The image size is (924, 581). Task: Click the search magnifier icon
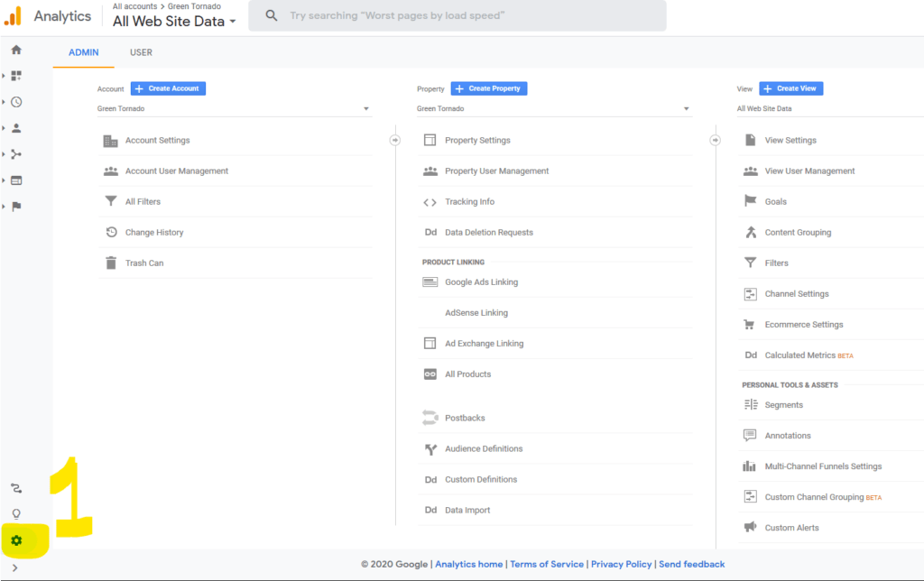(271, 15)
